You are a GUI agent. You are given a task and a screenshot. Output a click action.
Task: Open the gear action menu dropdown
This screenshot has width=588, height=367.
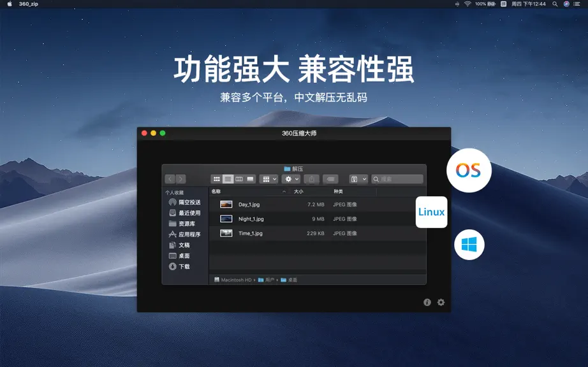(291, 179)
